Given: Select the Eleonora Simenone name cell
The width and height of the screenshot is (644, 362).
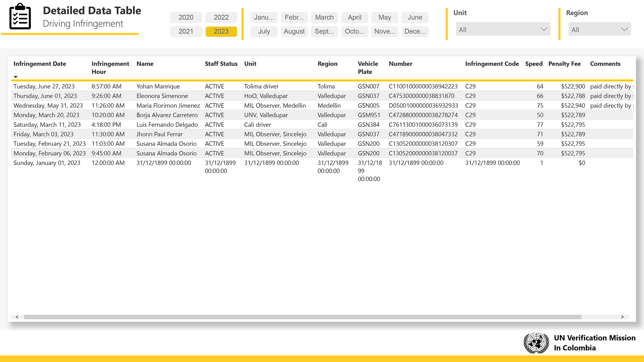Looking at the screenshot, I should pyautogui.click(x=162, y=96).
